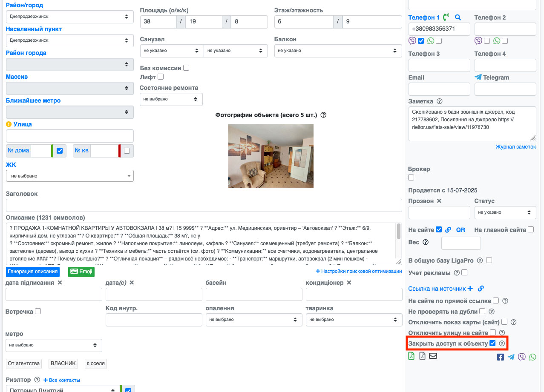Click the help icon beside photos count
The width and height of the screenshot is (544, 392).
coord(323,115)
